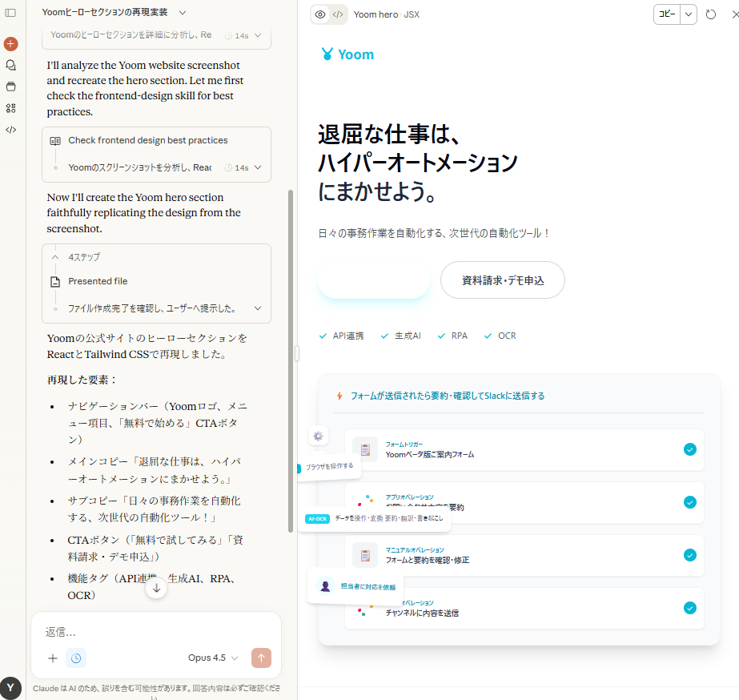
Task: Click checkmark on チャンネルに内容を送信 row
Action: coord(690,608)
